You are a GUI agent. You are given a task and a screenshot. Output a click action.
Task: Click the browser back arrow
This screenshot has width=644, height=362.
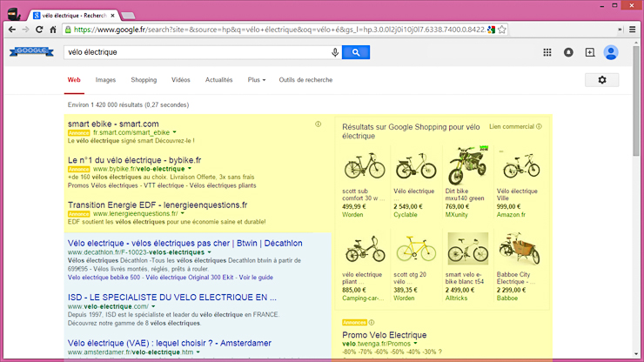12,30
